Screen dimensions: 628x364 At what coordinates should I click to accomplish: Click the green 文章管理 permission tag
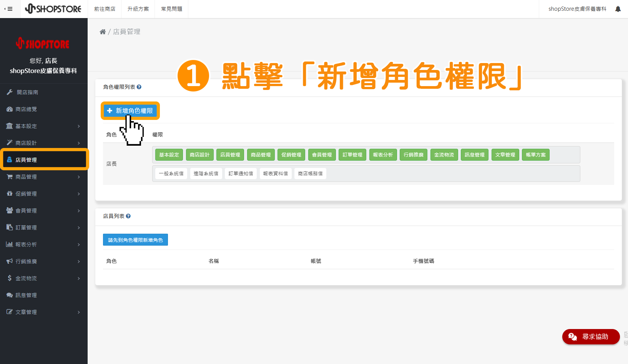point(505,155)
